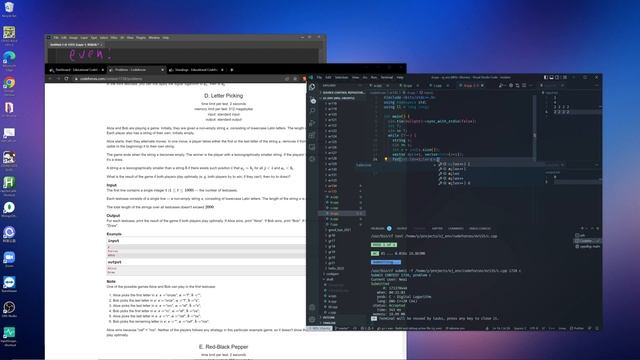Open the Run and Debug view in VS Code
This screenshot has height=360, width=640.
313,123
